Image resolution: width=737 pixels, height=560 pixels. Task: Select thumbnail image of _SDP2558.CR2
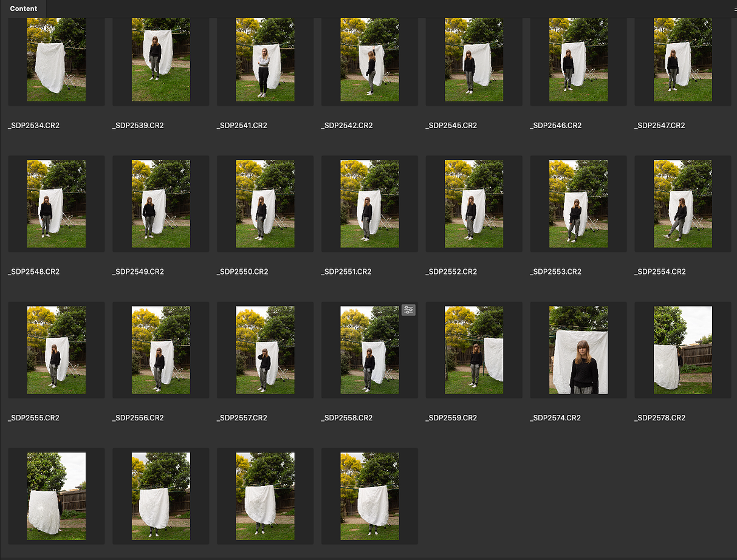tap(369, 350)
